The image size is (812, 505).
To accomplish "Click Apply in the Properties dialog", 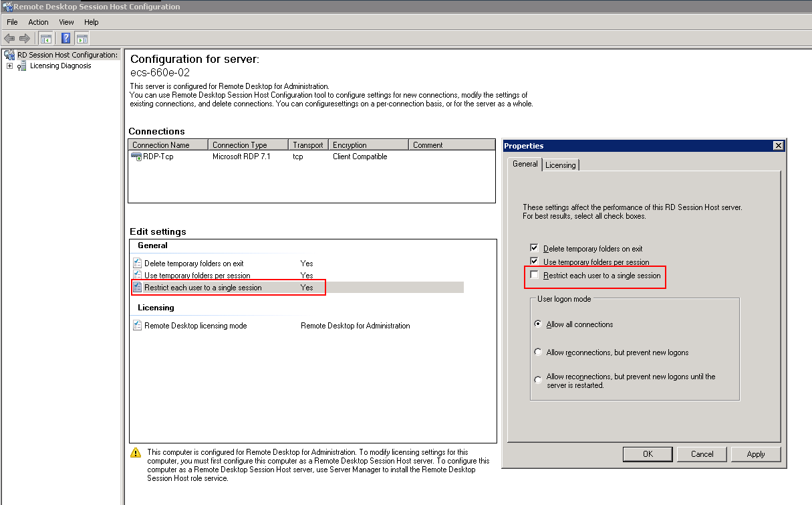I will tap(756, 454).
